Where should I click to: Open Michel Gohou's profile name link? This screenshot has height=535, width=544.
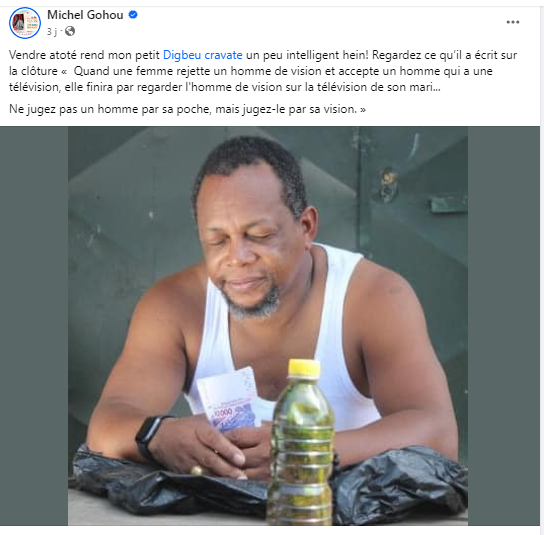click(85, 15)
